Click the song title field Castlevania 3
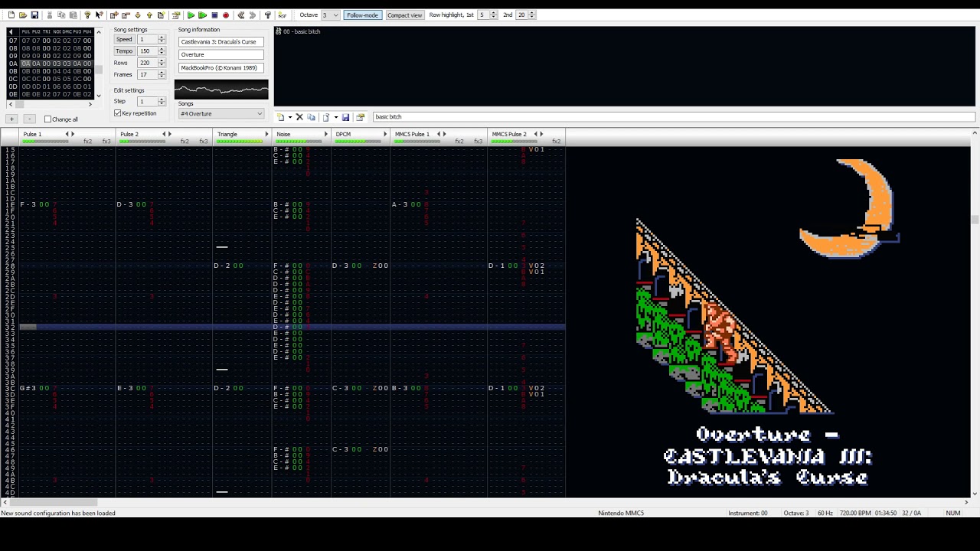The height and width of the screenshot is (551, 980). 221,42
